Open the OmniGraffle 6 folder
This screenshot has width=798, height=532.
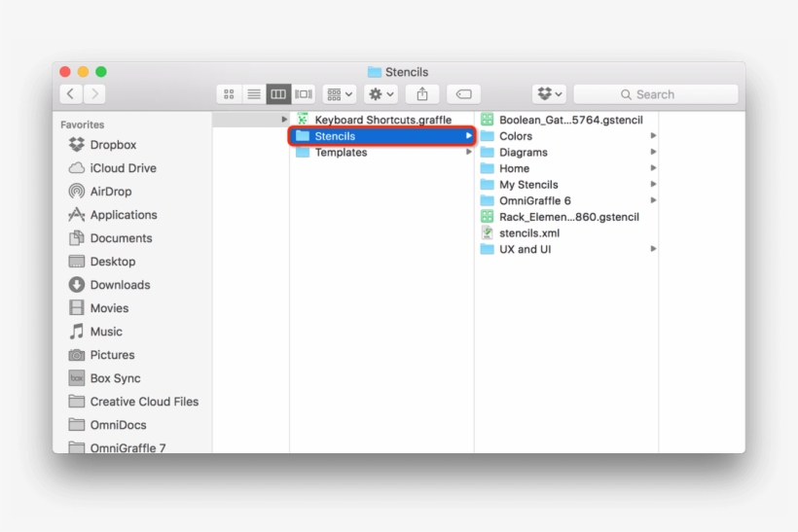pos(566,201)
